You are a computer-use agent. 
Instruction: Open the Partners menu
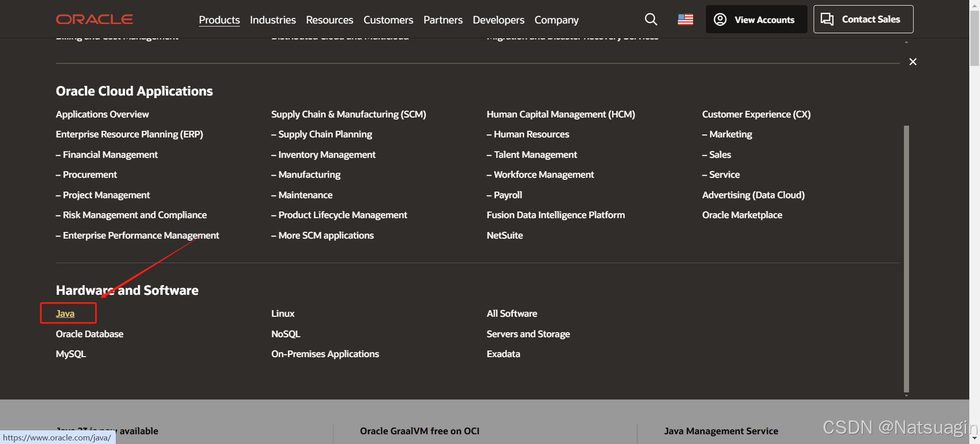443,20
